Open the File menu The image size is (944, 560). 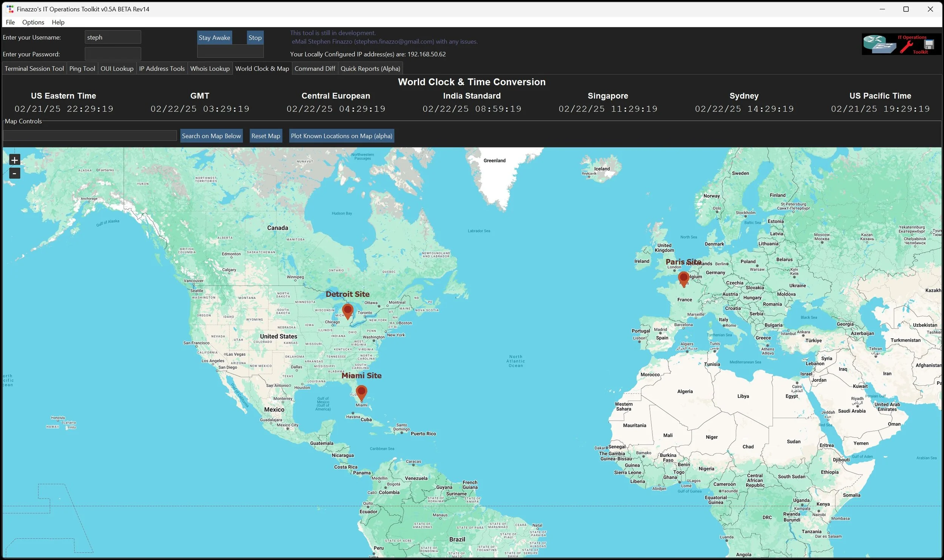(x=10, y=22)
